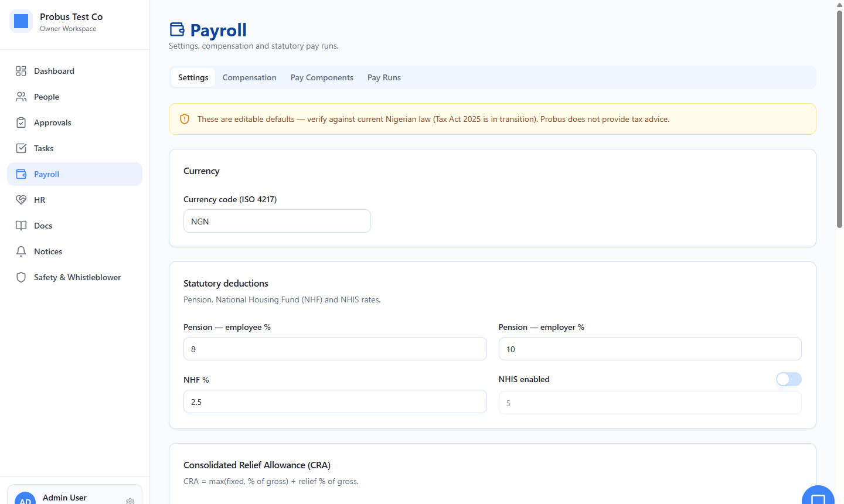
Task: Click the NHF % input field
Action: pos(335,401)
